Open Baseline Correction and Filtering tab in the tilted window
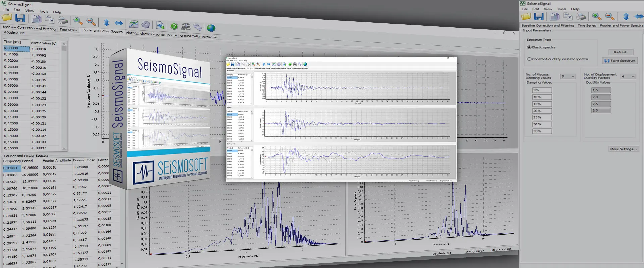 (29, 28)
